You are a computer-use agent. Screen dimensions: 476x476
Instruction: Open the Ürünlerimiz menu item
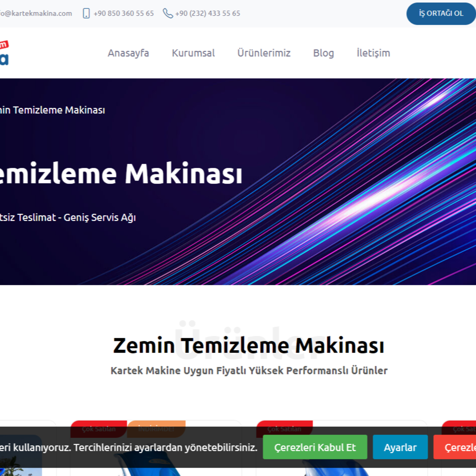[264, 53]
